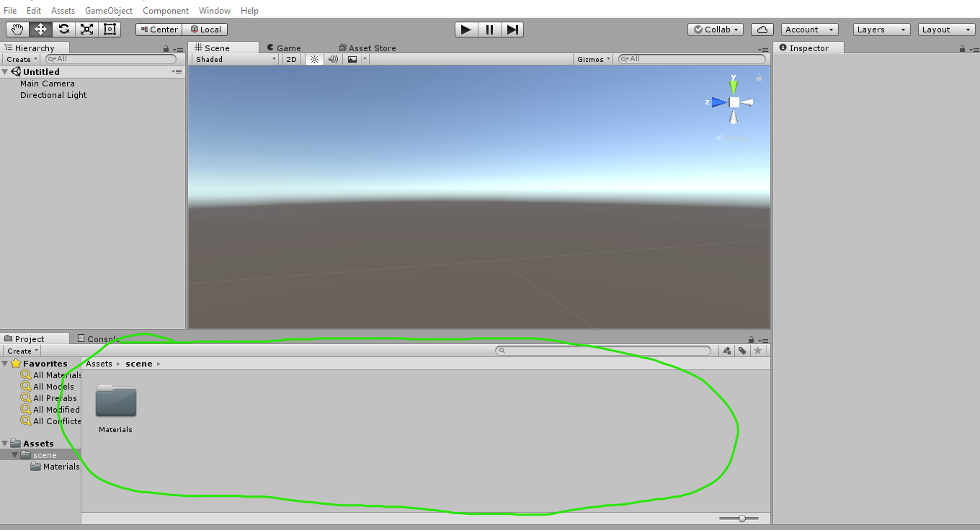
Task: Open the Collab button
Action: coord(716,30)
